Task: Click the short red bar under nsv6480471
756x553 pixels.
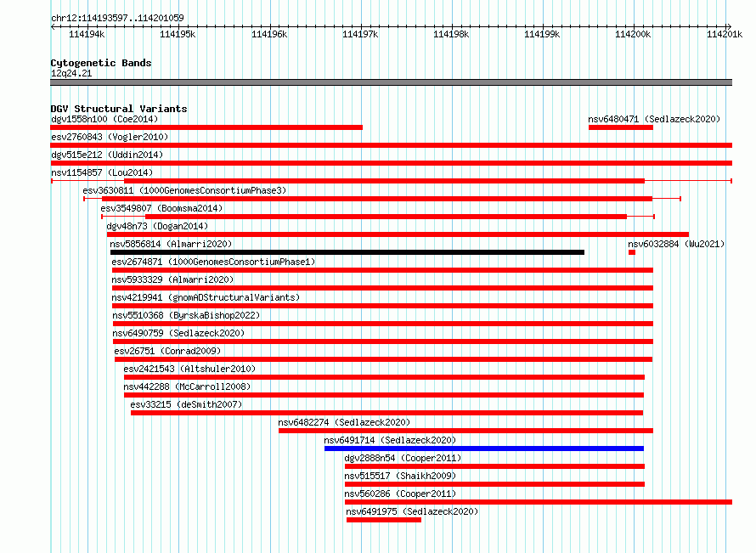Action: [621, 127]
